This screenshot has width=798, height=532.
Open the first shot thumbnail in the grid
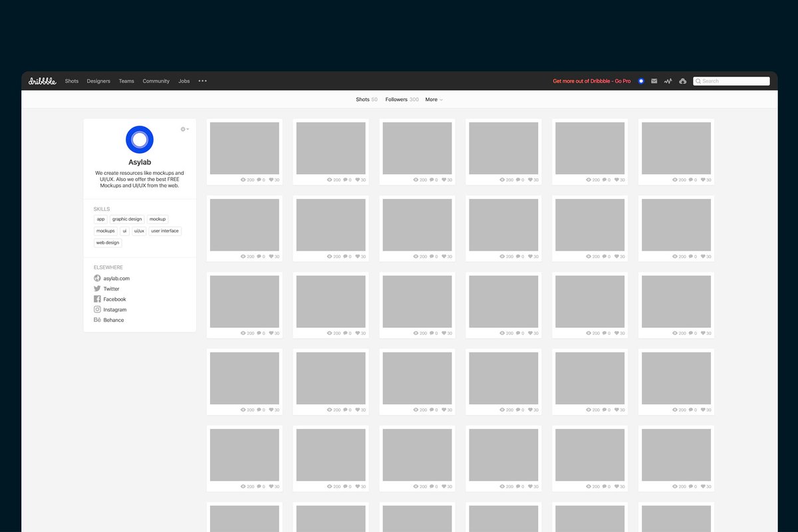(245, 148)
